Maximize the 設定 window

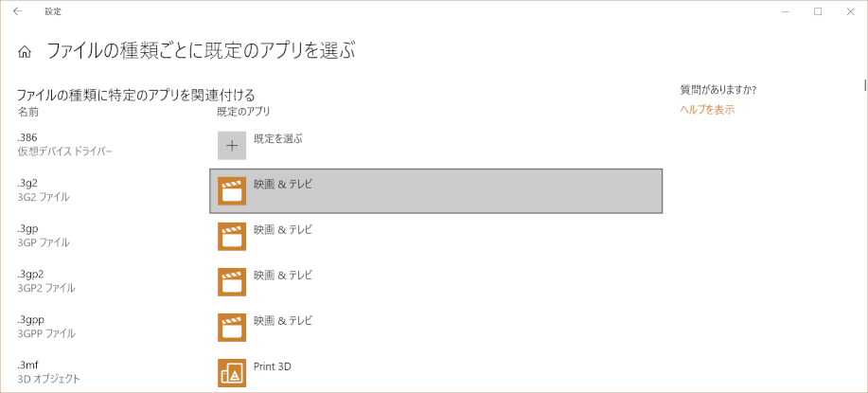click(818, 11)
